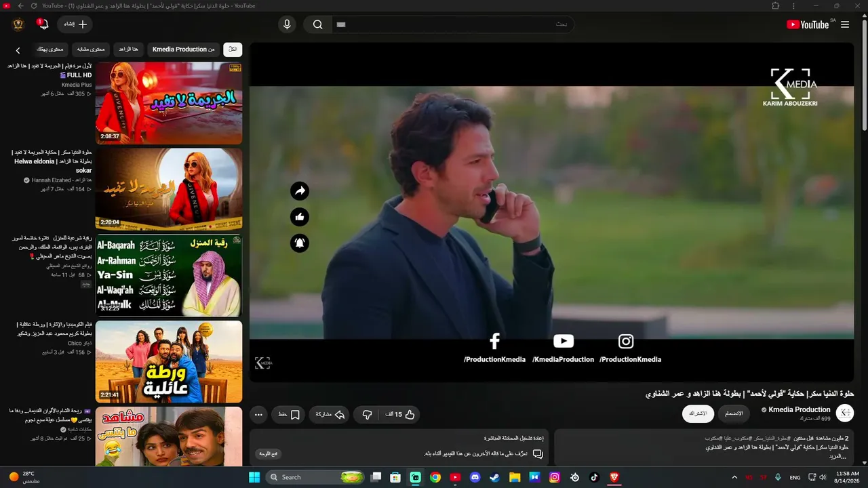Click the video title حلوة الدنيا سكر
868x488 pixels.
point(749,394)
